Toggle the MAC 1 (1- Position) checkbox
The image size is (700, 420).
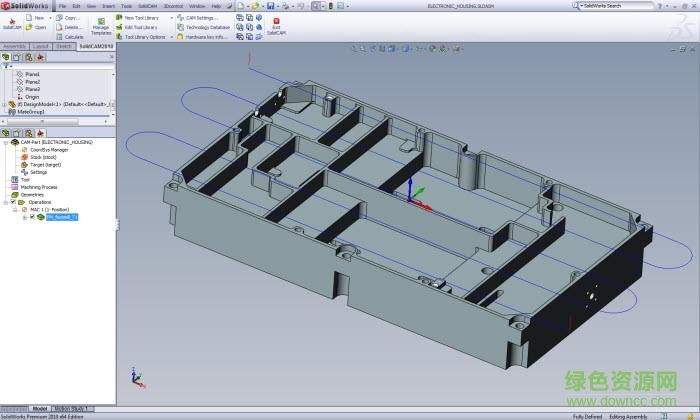click(x=26, y=209)
